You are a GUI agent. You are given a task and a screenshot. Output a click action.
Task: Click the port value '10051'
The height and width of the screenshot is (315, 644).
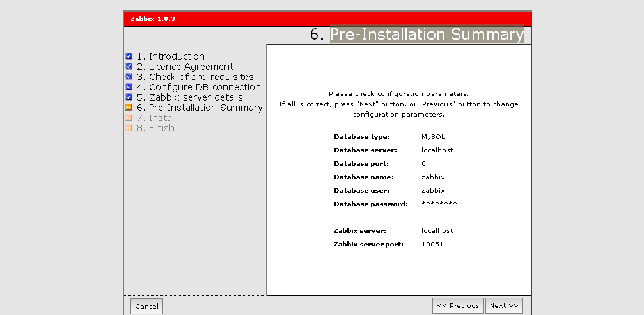pos(432,245)
